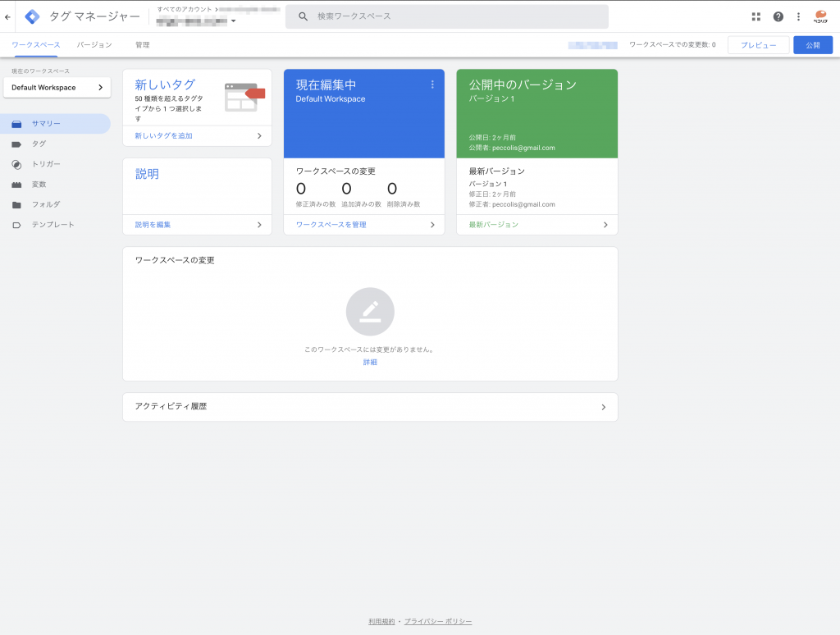Click chevron beside ワークスペースを管理
Screen dimensions: 840x635
point(432,225)
